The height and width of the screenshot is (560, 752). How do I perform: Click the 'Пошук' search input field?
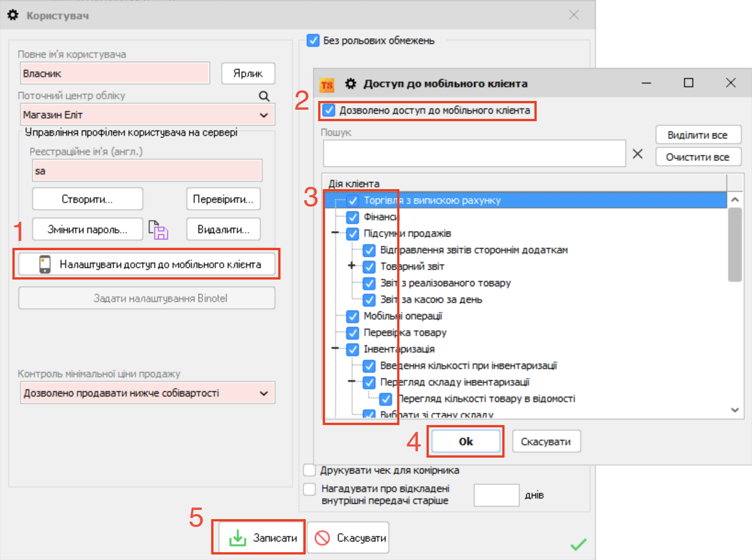point(474,154)
